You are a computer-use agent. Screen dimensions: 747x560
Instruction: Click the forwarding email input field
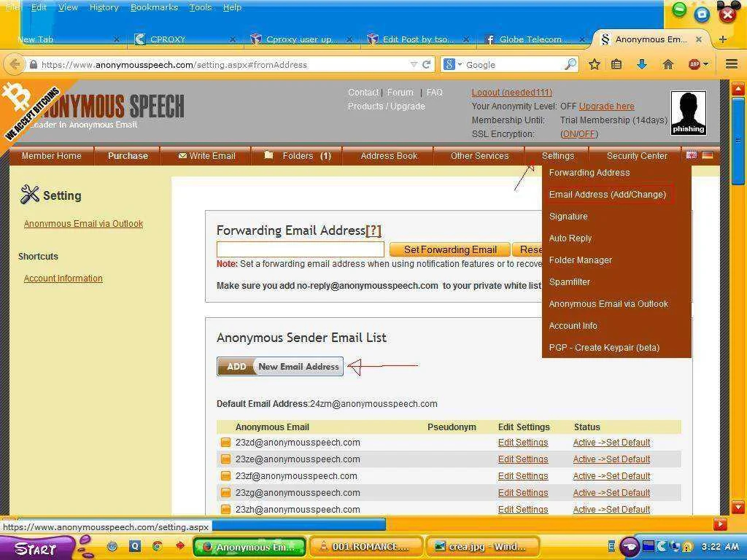tap(300, 249)
